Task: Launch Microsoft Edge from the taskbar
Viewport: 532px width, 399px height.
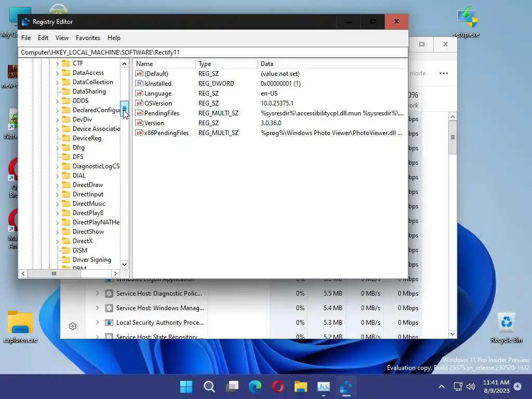Action: (255, 387)
